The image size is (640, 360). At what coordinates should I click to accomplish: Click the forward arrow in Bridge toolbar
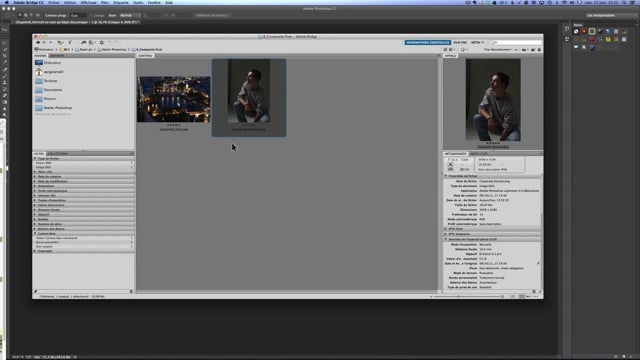tap(44, 42)
